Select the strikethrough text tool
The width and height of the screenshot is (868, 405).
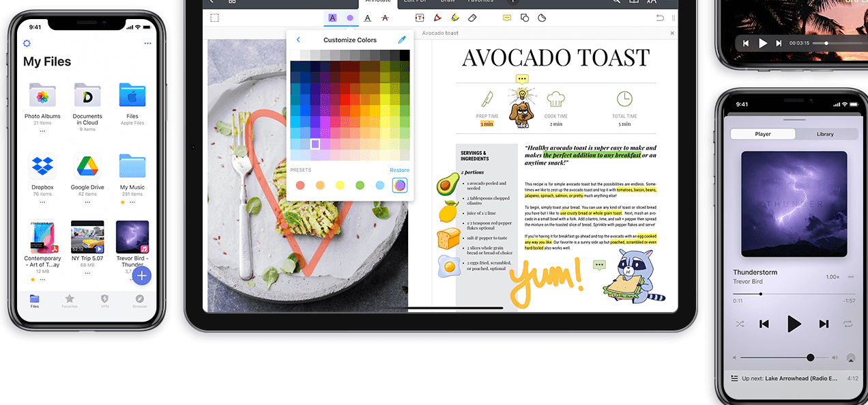(x=385, y=18)
